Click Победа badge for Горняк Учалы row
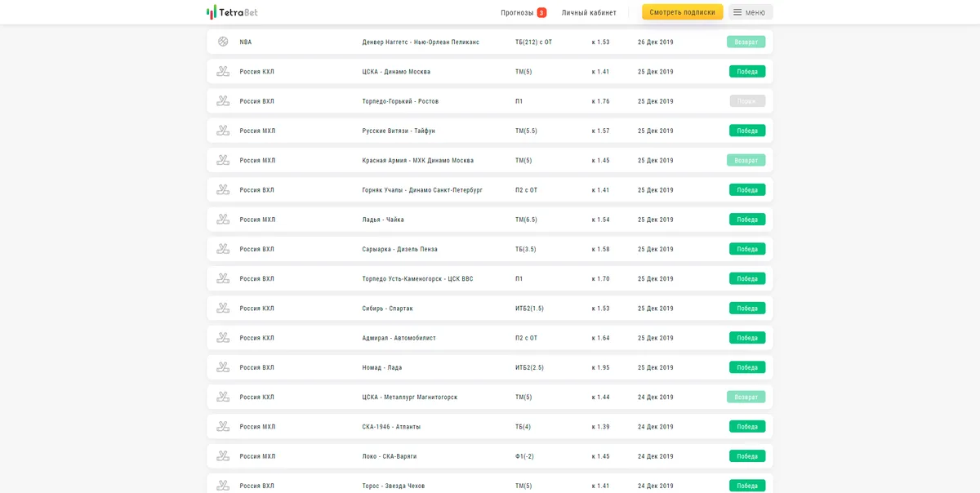The width and height of the screenshot is (980, 493). (x=747, y=189)
